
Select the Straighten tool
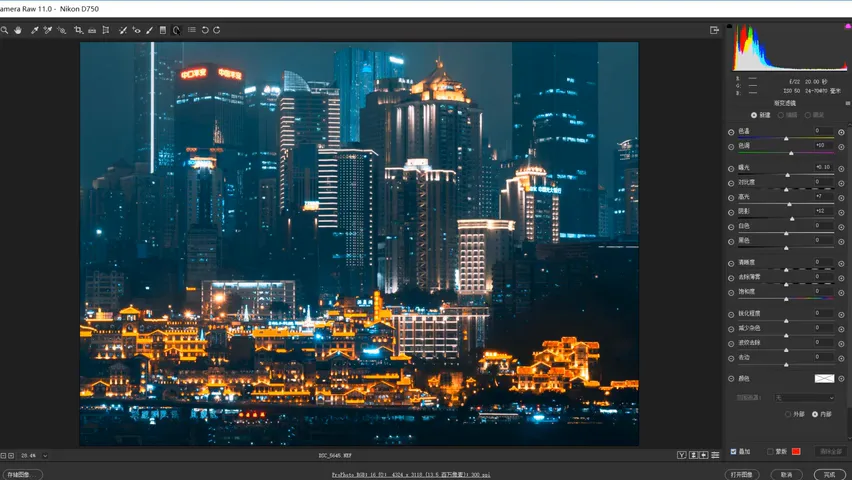coord(92,30)
